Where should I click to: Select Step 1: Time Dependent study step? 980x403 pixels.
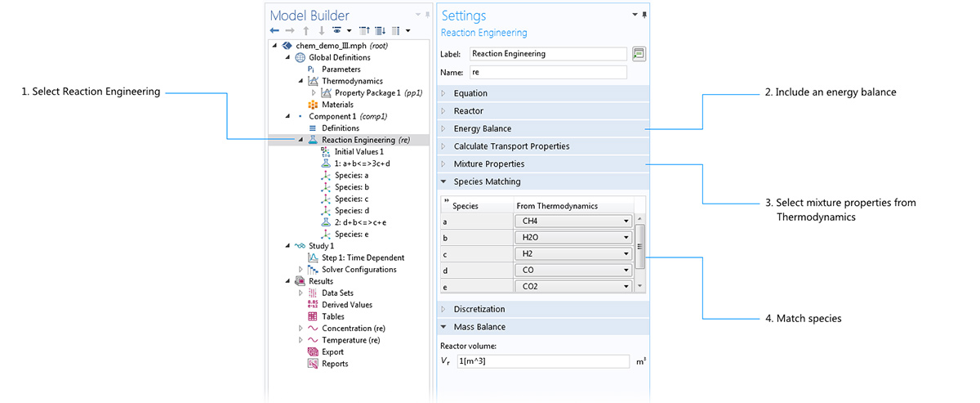(x=363, y=257)
